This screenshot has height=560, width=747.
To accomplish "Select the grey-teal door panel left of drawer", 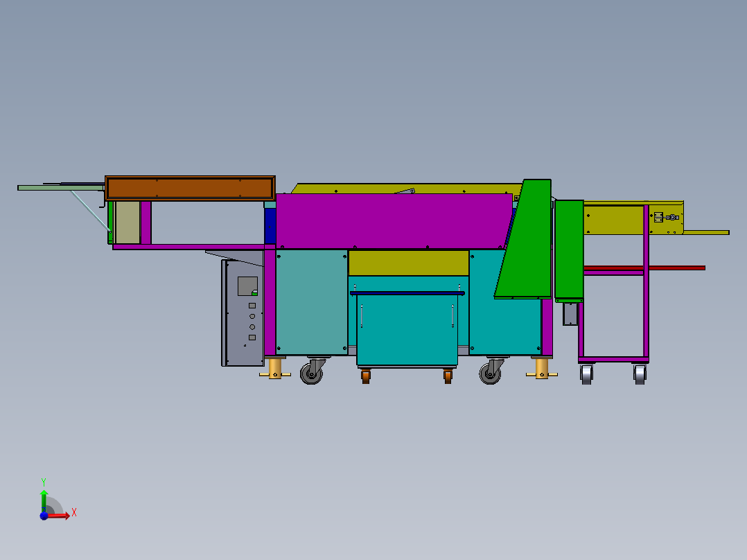I will [x=312, y=302].
